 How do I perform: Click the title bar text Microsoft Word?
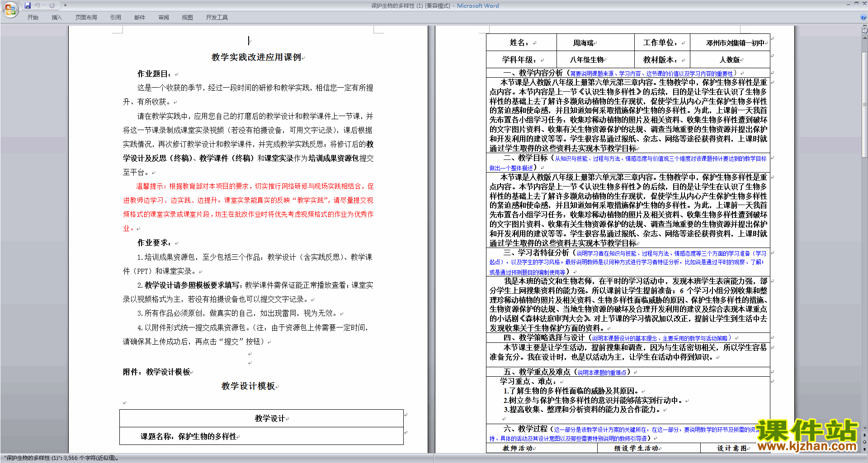478,6
